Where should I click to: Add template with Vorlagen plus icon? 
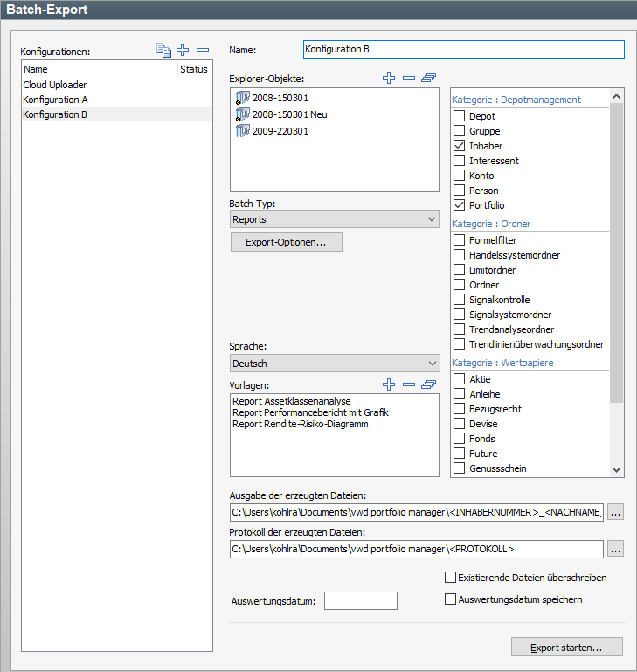click(389, 384)
